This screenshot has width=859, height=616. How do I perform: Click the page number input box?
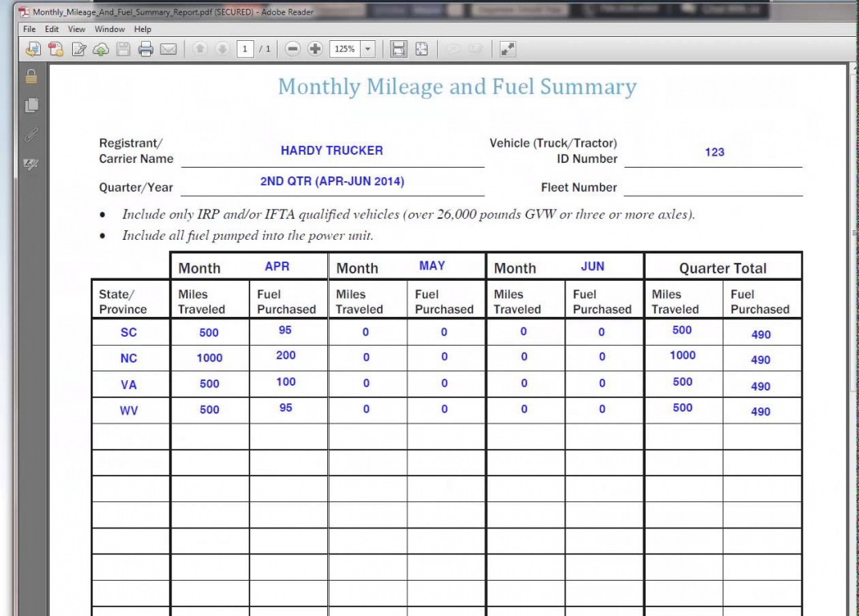pyautogui.click(x=245, y=49)
